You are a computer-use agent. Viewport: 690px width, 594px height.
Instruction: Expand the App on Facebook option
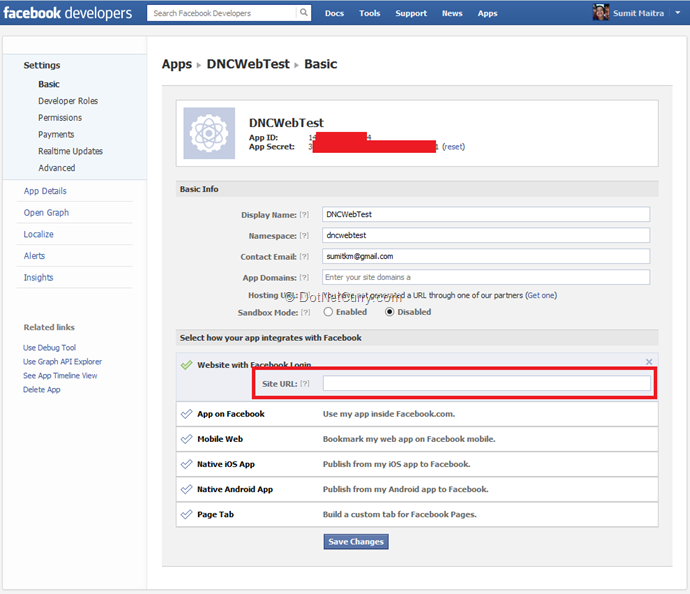click(x=417, y=414)
